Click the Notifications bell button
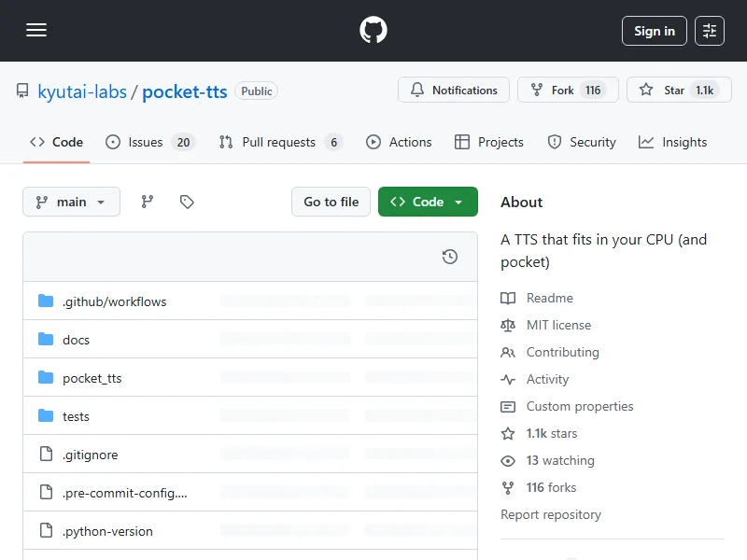Viewport: 747px width, 560px height. click(454, 91)
